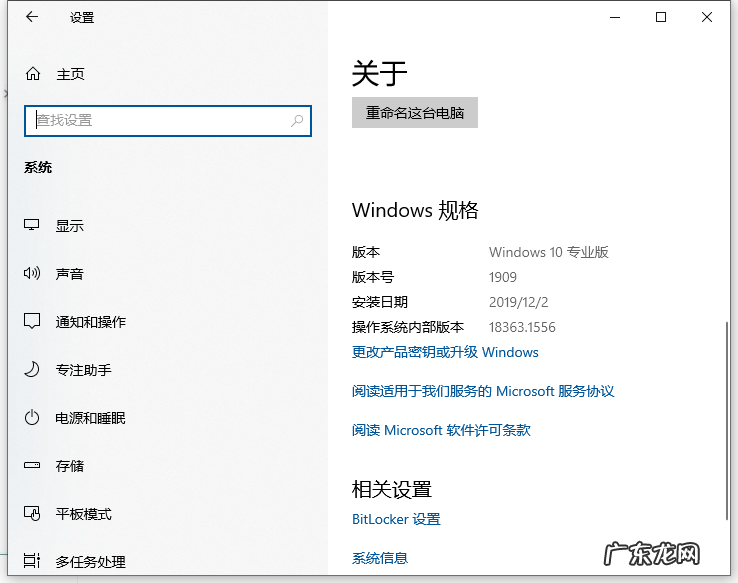
Task: Click the version number 1909
Action: point(503,277)
